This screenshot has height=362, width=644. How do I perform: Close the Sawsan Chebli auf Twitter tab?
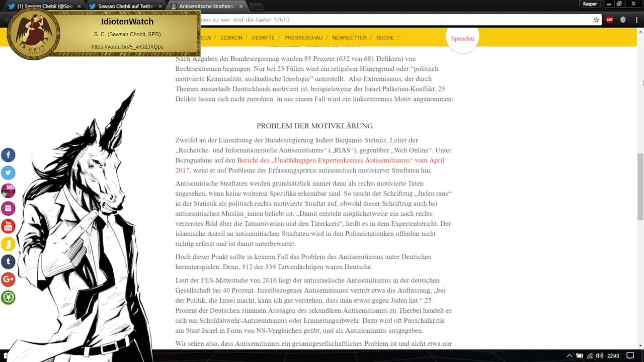click(x=160, y=6)
